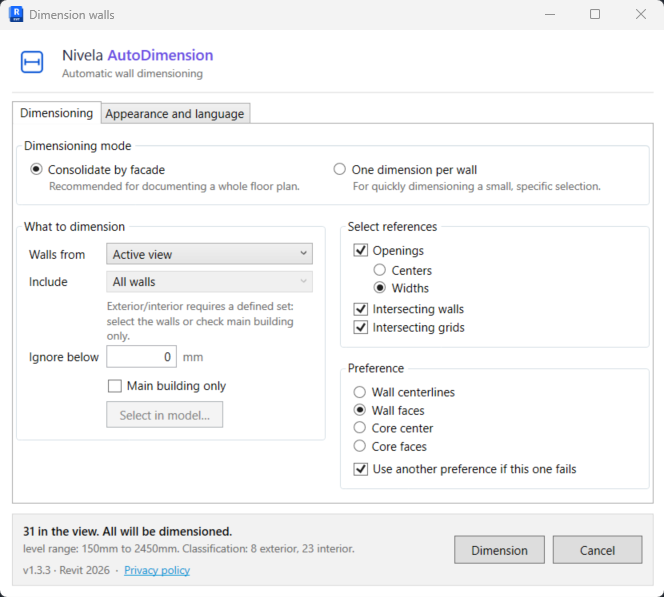Screen dimensions: 664x597
Task: Switch to Dimensioning tab
Action: click(x=57, y=113)
